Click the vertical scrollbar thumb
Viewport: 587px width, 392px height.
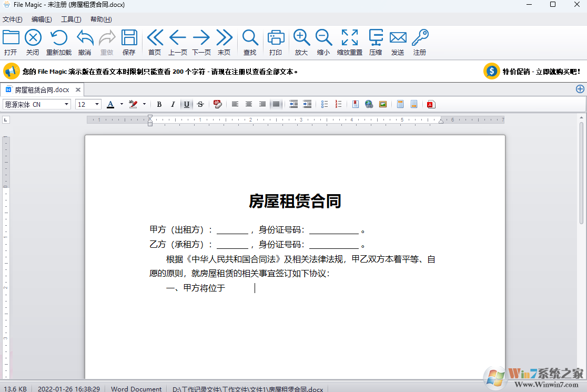pyautogui.click(x=581, y=173)
